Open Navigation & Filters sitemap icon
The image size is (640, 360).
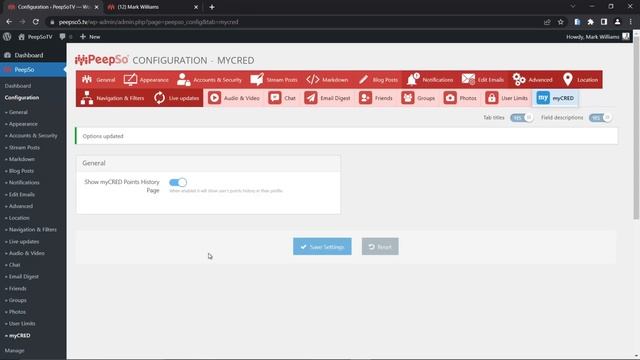(87, 98)
